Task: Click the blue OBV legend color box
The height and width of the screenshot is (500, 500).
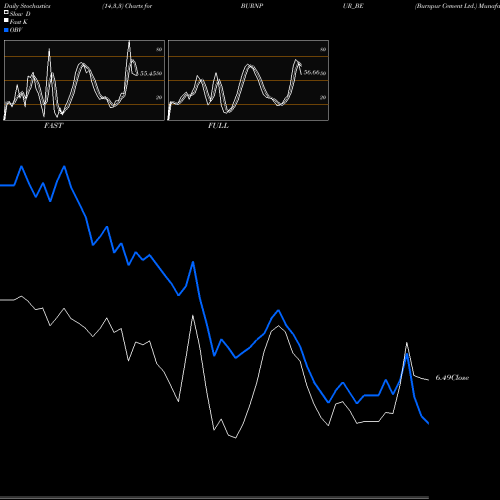Action: (6, 30)
